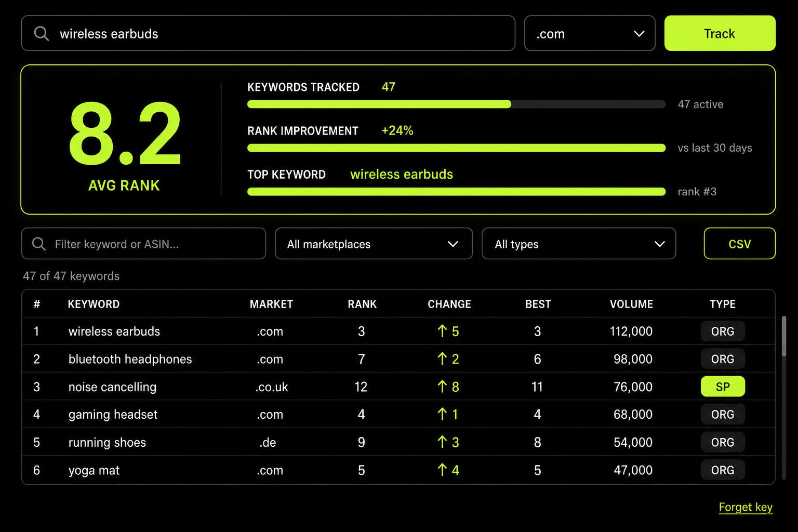The width and height of the screenshot is (798, 532).
Task: Click the 47 of 47 keywords count
Action: [71, 276]
